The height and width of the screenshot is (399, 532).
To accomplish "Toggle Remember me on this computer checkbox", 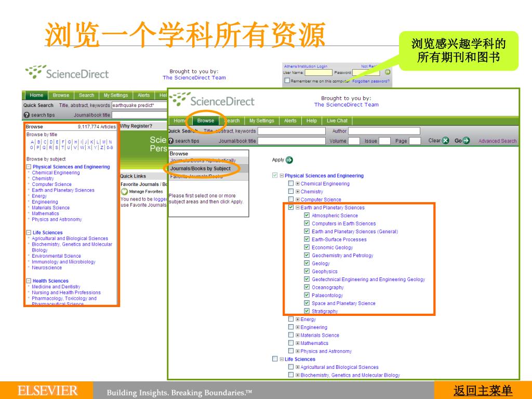I will click(x=287, y=81).
